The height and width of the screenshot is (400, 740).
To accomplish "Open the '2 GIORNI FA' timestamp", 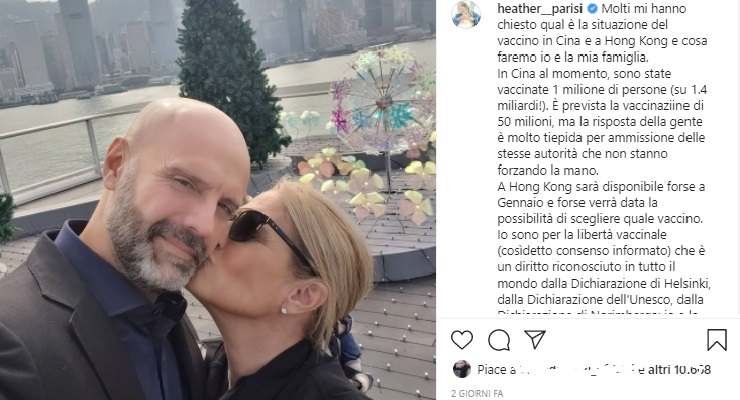I will (x=477, y=393).
